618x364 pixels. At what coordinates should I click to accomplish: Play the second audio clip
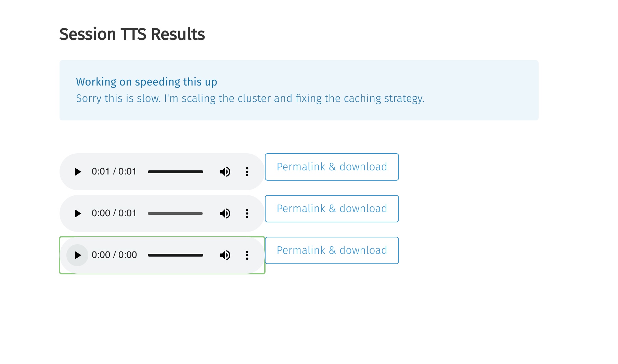click(x=78, y=213)
